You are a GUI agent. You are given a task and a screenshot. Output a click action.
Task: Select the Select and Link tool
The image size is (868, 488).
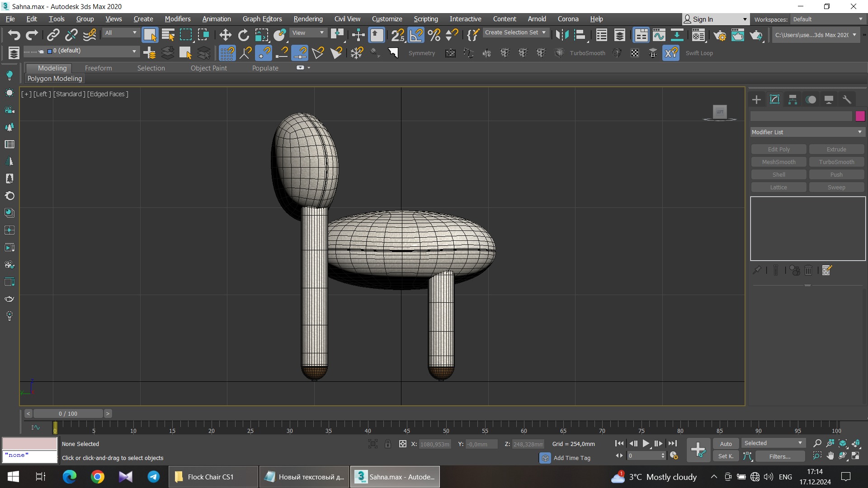(53, 35)
